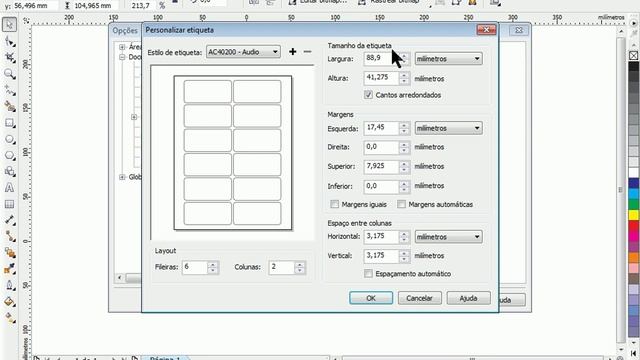Click the Cancelar button

click(x=420, y=298)
